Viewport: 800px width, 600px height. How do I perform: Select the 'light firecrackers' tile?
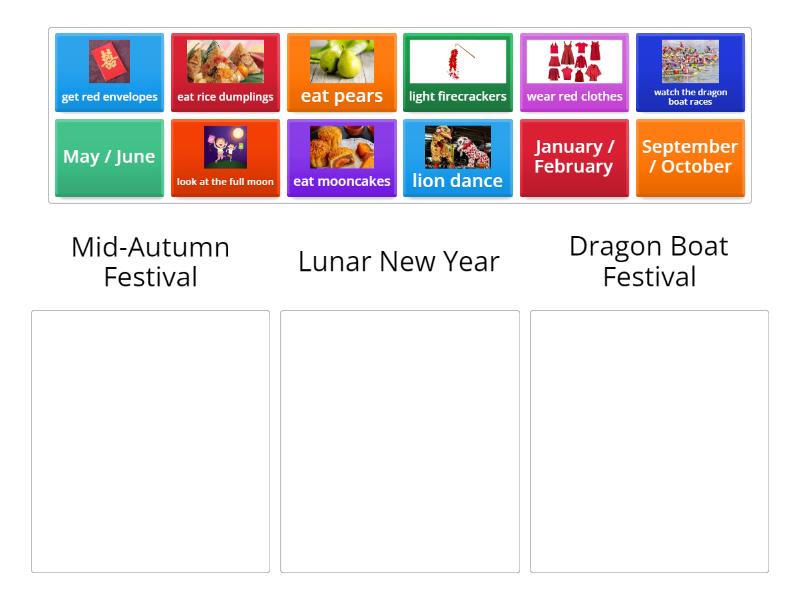click(x=458, y=72)
